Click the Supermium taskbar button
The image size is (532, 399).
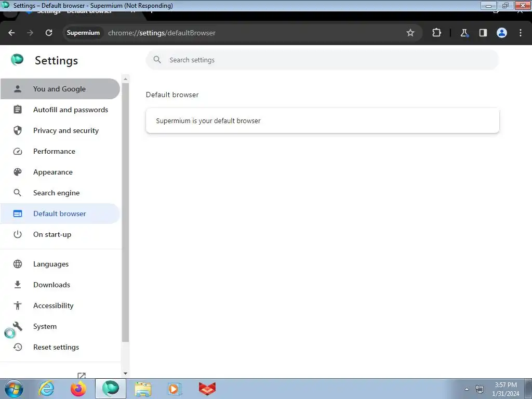click(x=111, y=389)
